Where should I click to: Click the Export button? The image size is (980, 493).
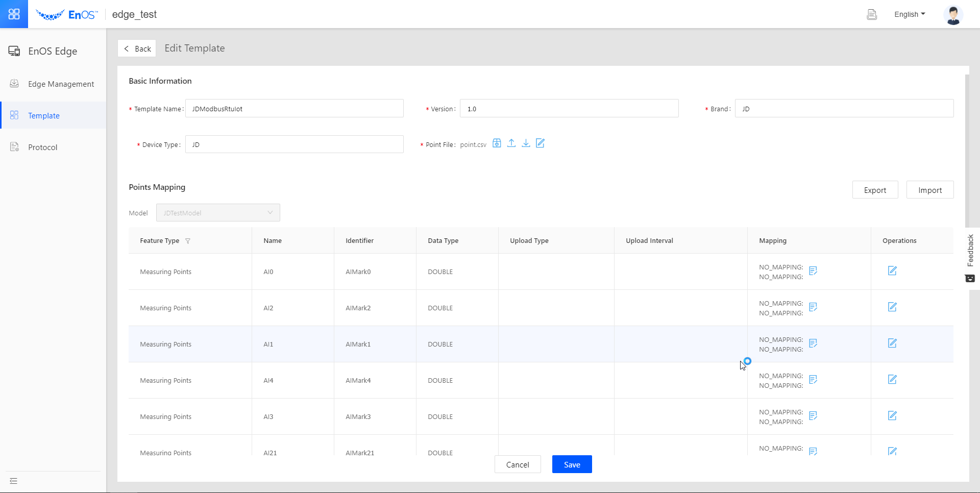tap(875, 190)
